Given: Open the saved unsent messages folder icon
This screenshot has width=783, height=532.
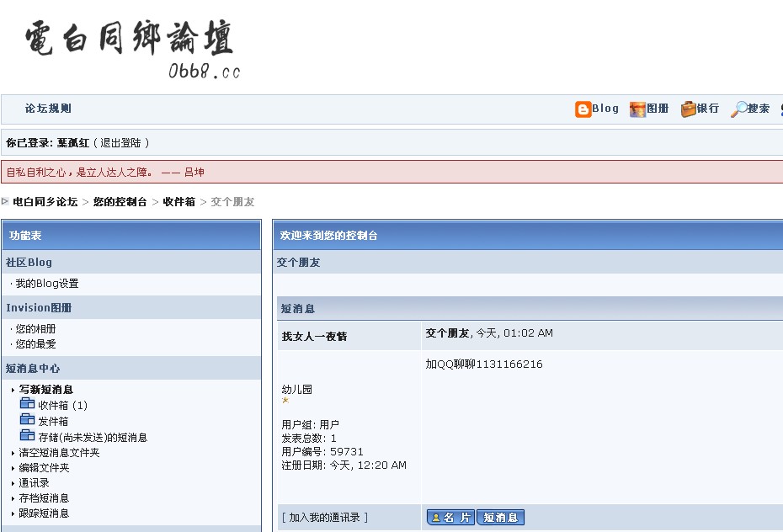Looking at the screenshot, I should (28, 437).
